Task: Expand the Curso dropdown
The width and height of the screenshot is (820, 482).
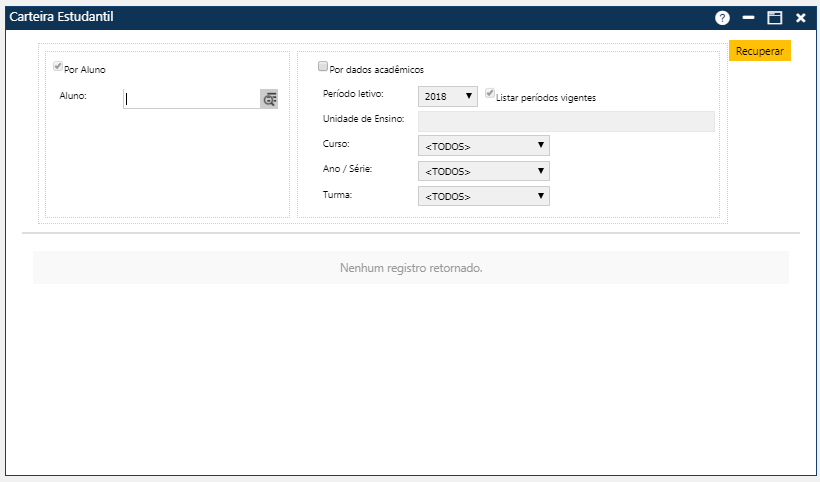Action: [484, 146]
